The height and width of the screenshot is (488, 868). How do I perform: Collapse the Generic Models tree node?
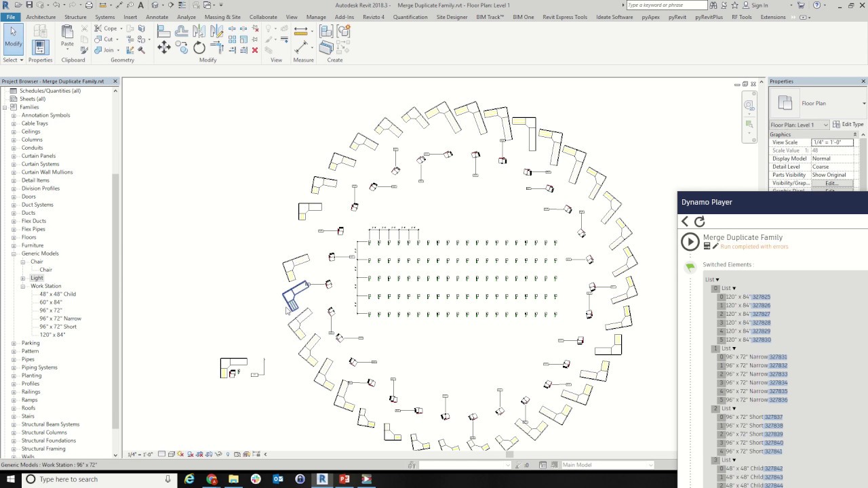pyautogui.click(x=14, y=253)
